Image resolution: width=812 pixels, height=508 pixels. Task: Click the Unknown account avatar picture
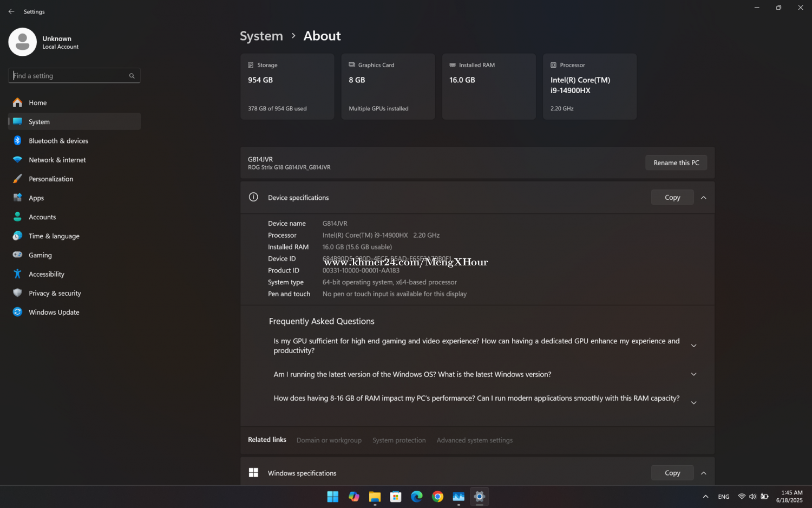23,42
